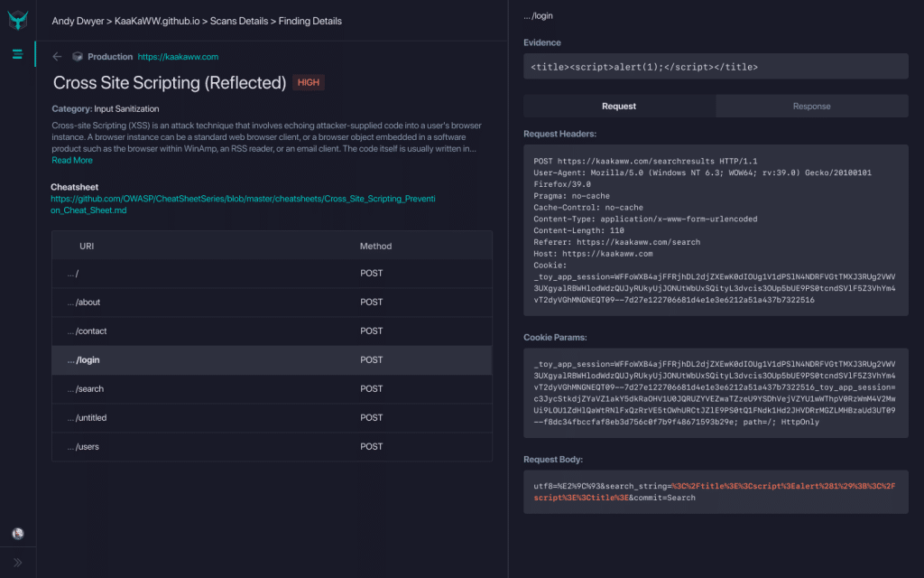The height and width of the screenshot is (578, 924).
Task: Select the /users URI row
Action: (272, 446)
